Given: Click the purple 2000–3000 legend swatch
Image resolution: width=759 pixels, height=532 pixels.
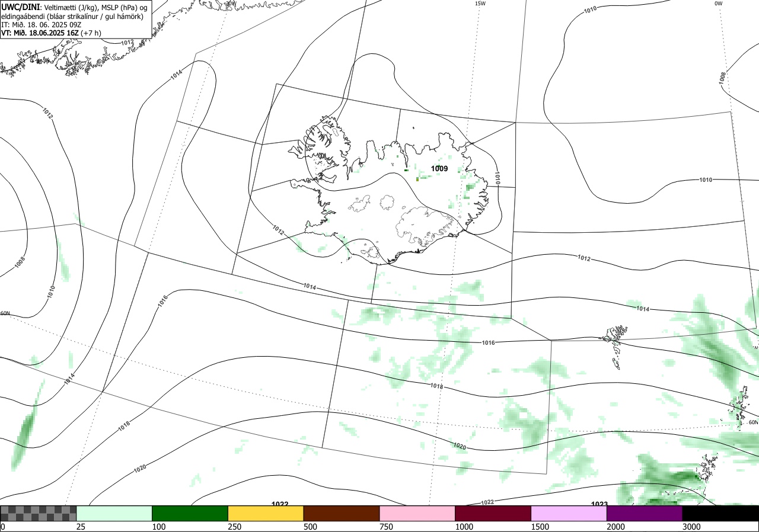Looking at the screenshot, I should click(x=645, y=513).
